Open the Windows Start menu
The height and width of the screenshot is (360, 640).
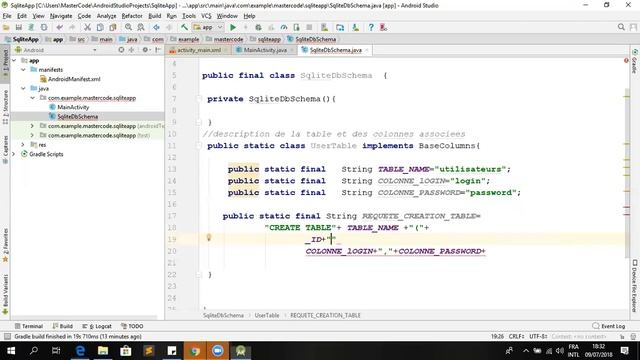click(x=11, y=351)
